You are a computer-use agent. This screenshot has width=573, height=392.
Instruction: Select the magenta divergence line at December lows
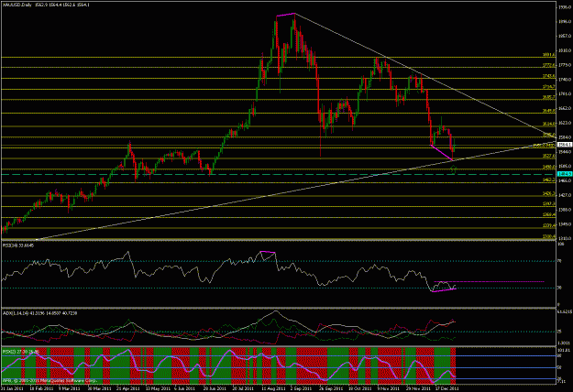pos(442,153)
